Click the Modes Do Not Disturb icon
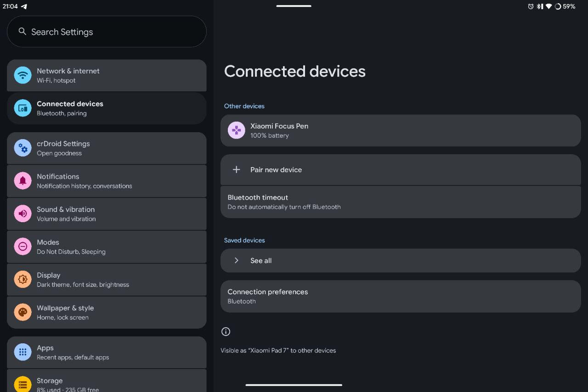 click(x=23, y=246)
